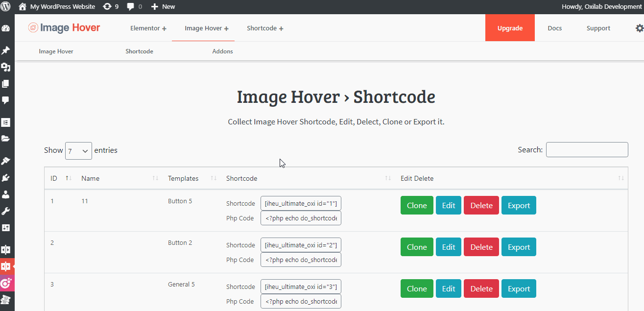Image resolution: width=644 pixels, height=311 pixels.
Task: Delete the Button 2 entry
Action: pyautogui.click(x=481, y=247)
